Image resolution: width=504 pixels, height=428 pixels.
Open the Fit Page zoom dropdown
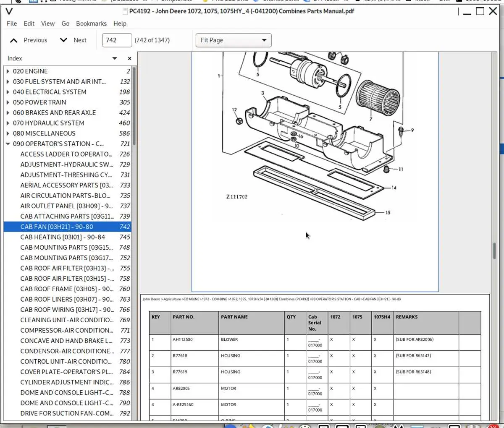point(234,40)
